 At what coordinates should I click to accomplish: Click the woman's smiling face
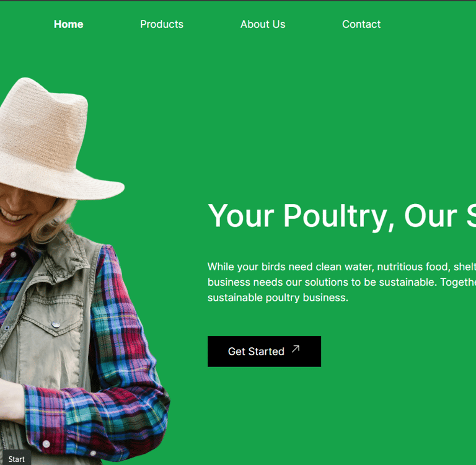pyautogui.click(x=18, y=210)
